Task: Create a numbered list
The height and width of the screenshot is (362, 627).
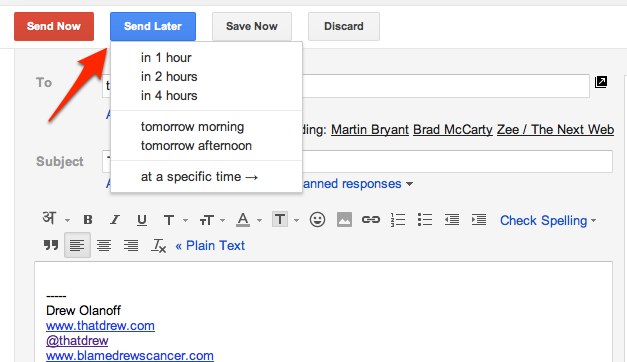Action: pos(398,220)
